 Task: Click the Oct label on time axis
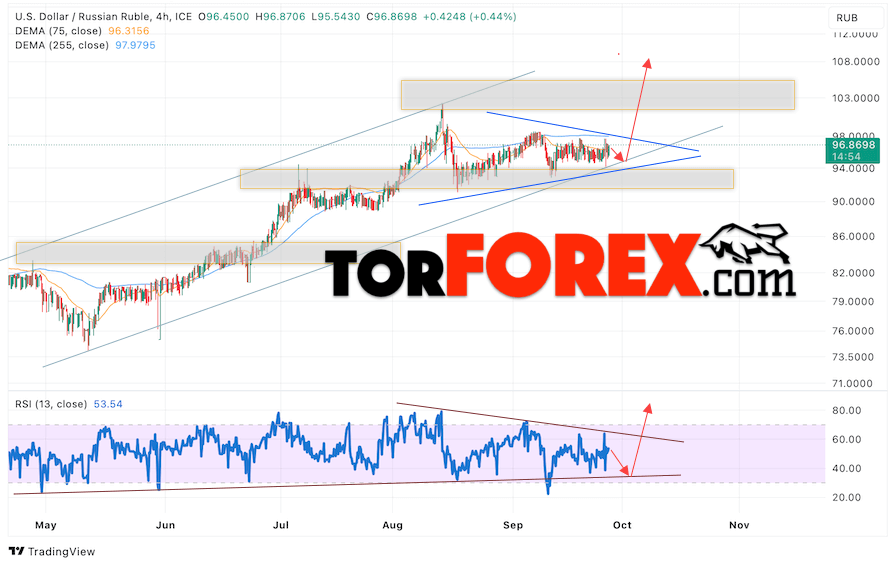tap(622, 525)
